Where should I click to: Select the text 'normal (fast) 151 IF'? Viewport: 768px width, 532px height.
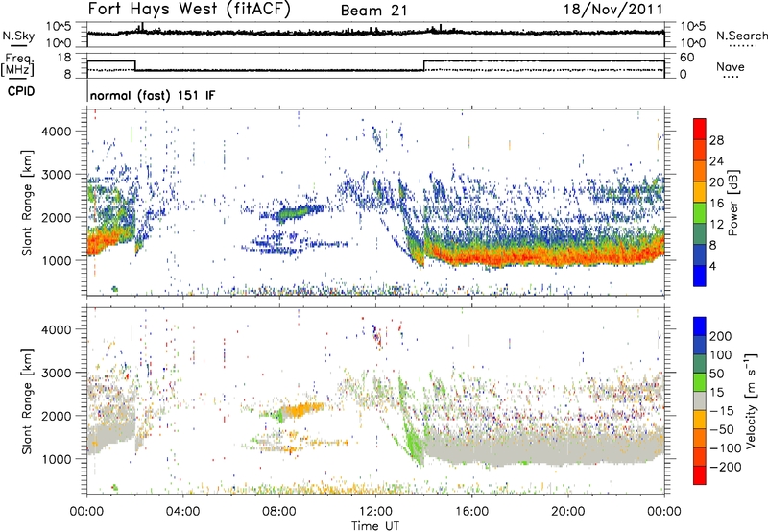(x=153, y=95)
